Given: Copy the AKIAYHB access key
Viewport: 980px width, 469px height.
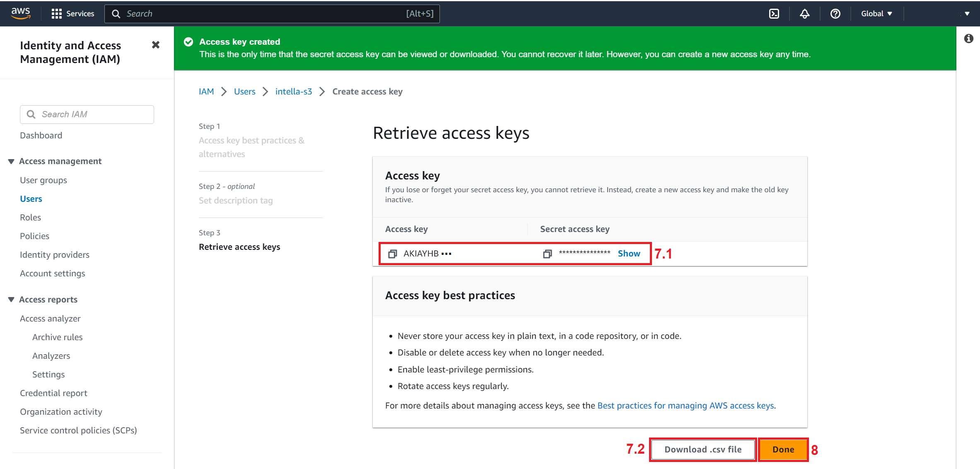Looking at the screenshot, I should point(392,254).
